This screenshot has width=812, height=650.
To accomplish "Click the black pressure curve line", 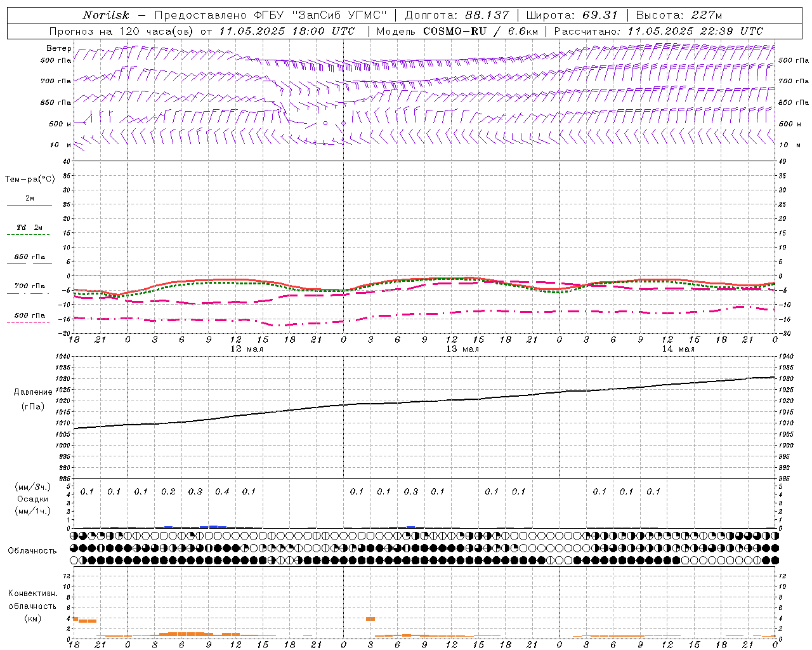I will [425, 401].
